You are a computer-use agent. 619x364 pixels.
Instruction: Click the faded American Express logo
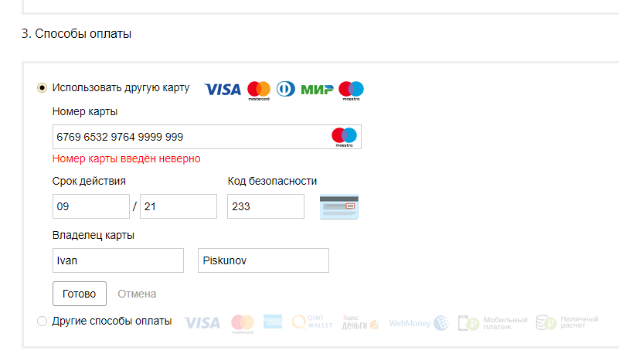(273, 321)
